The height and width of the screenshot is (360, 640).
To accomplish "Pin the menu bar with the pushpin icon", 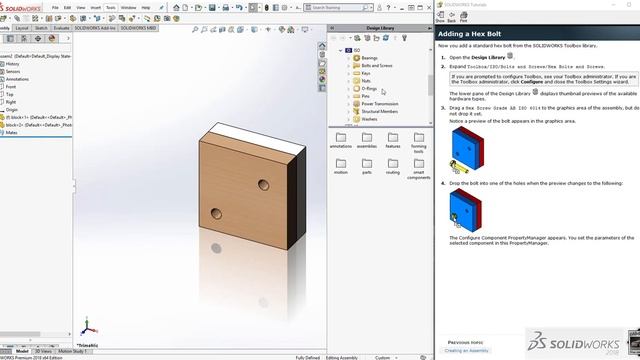I will click(x=162, y=7).
